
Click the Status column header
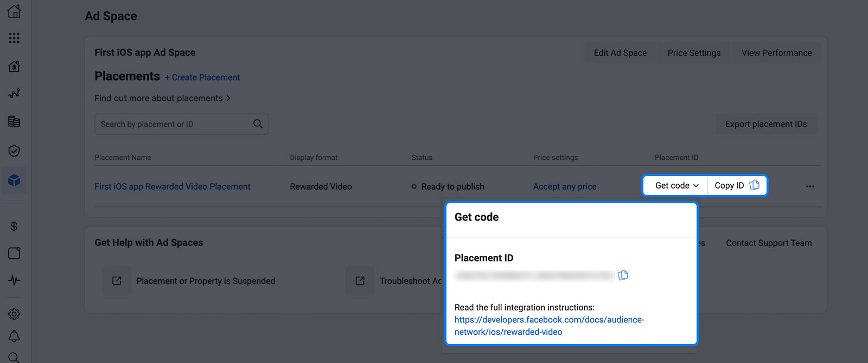click(x=422, y=158)
